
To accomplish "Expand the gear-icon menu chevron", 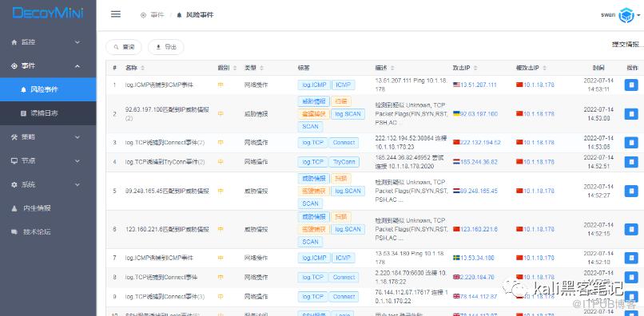I will [78, 184].
